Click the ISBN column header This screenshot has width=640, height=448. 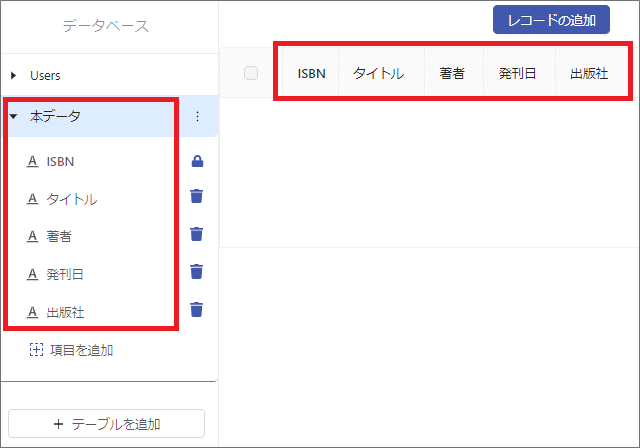[311, 73]
